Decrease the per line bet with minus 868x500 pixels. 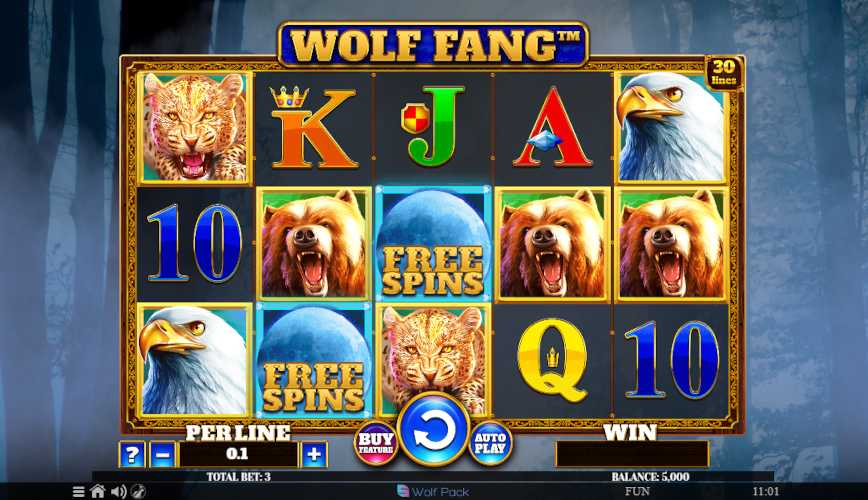coord(163,455)
